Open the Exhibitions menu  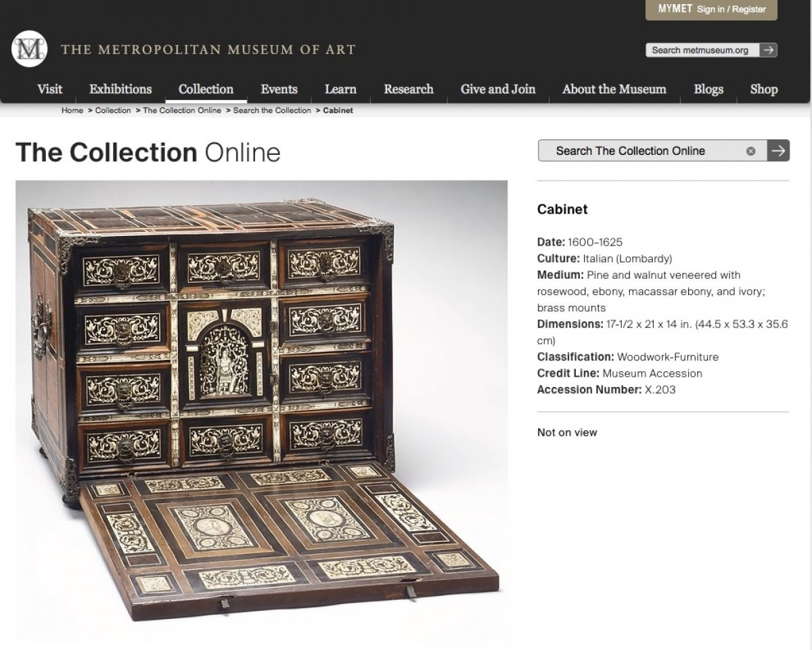[120, 89]
